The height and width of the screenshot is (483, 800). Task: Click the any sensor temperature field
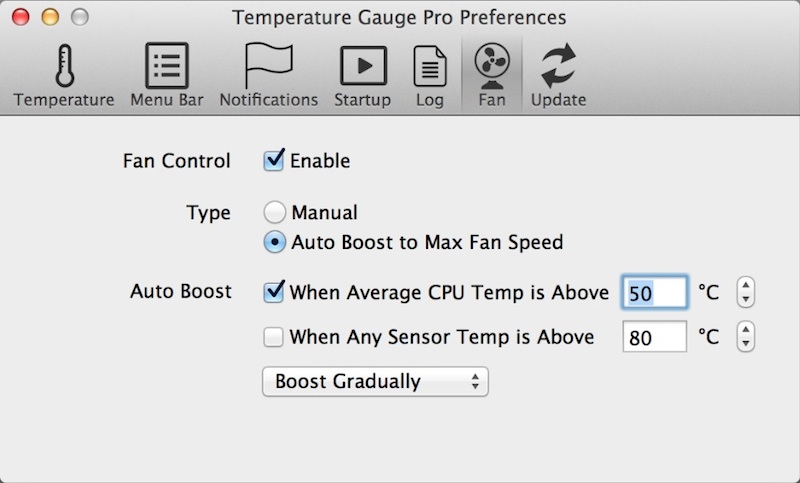(x=654, y=337)
